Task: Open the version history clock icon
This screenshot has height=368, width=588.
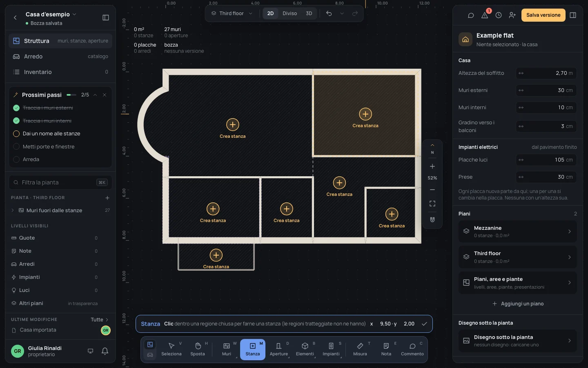Action: [x=499, y=15]
